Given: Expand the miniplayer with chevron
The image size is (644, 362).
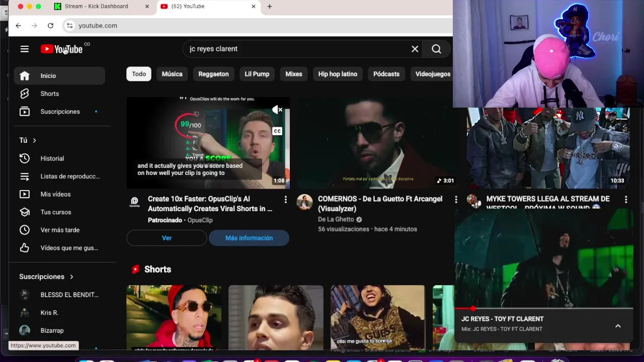Looking at the screenshot, I should pyautogui.click(x=618, y=326).
